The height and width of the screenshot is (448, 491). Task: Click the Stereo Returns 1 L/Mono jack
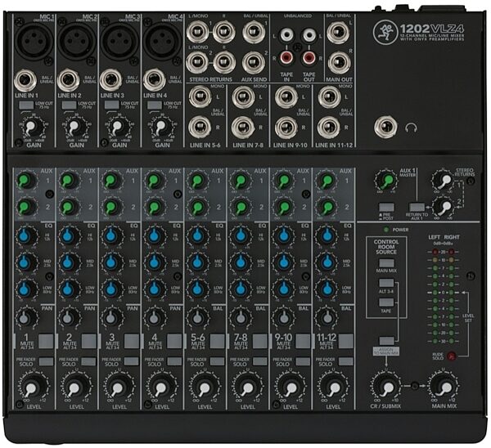click(197, 31)
